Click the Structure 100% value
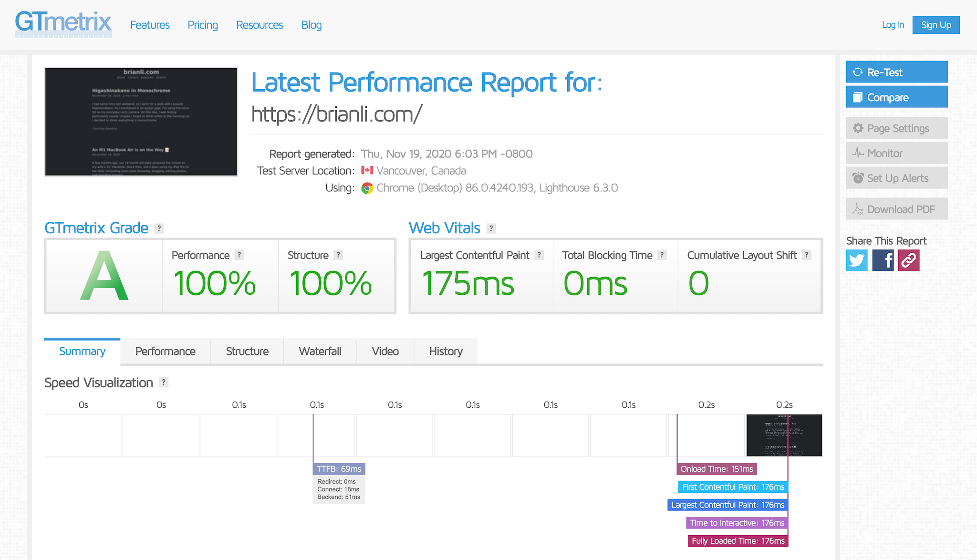Screen dimensions: 977x560 pos(331,283)
